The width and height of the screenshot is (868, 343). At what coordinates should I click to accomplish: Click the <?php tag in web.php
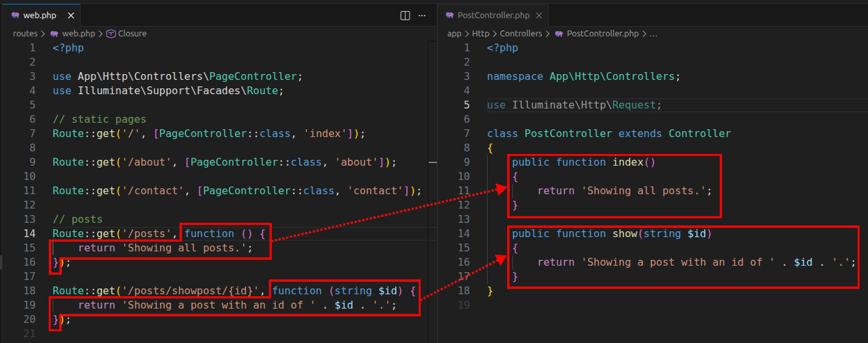point(68,47)
